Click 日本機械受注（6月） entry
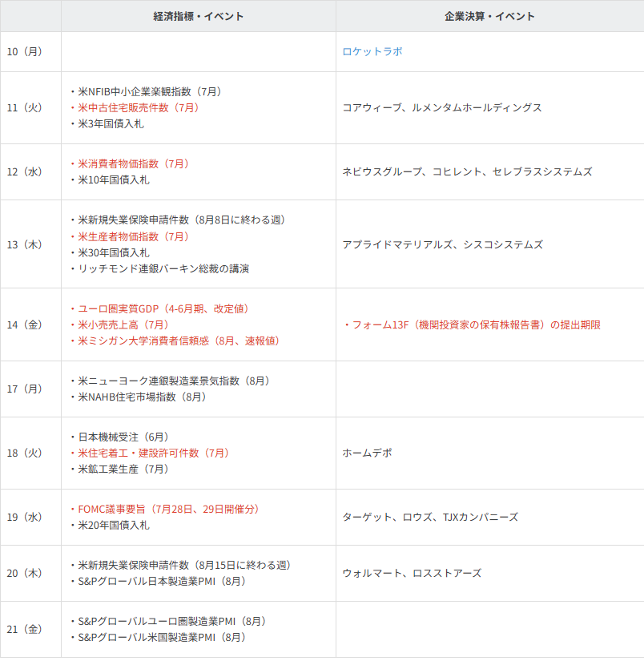The image size is (644, 669). tap(120, 437)
